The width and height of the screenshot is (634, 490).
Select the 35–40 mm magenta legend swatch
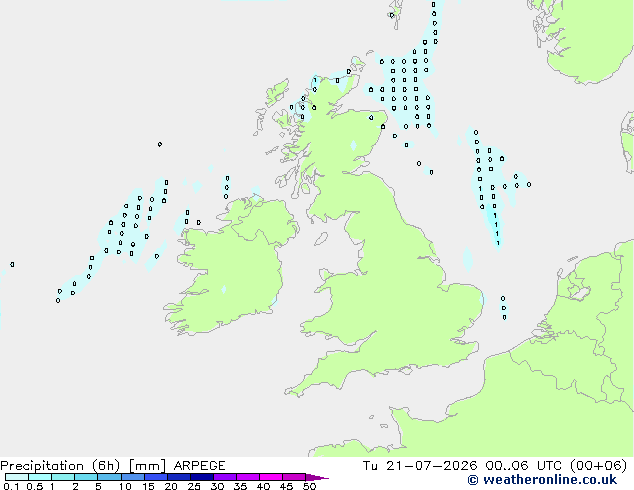coord(248,477)
